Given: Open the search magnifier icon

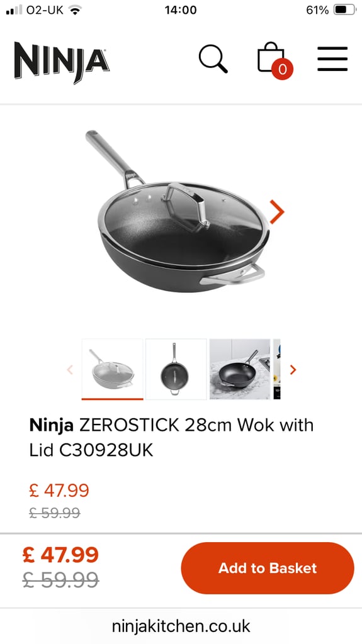Looking at the screenshot, I should pyautogui.click(x=213, y=58).
